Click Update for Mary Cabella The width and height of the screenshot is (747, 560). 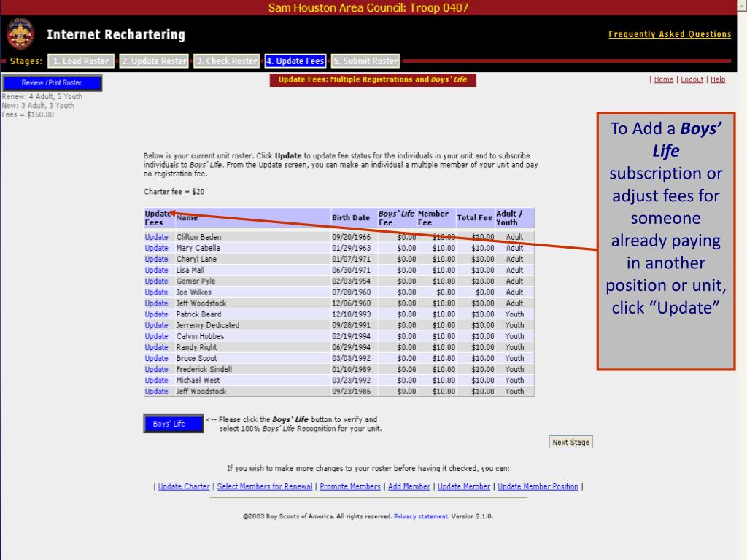(x=156, y=248)
